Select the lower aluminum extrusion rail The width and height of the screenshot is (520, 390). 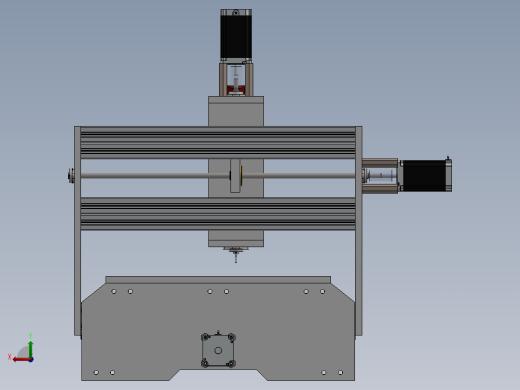(218, 214)
